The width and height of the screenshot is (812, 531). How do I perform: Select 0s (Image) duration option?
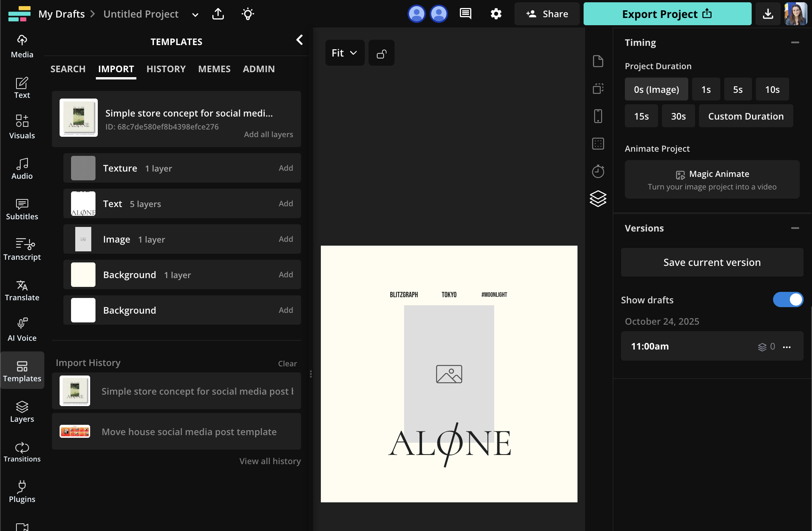tap(656, 89)
